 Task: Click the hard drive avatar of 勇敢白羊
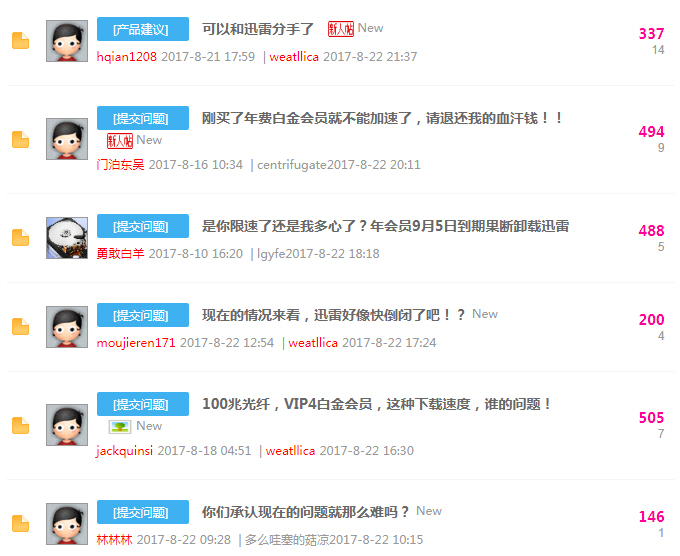[67, 238]
